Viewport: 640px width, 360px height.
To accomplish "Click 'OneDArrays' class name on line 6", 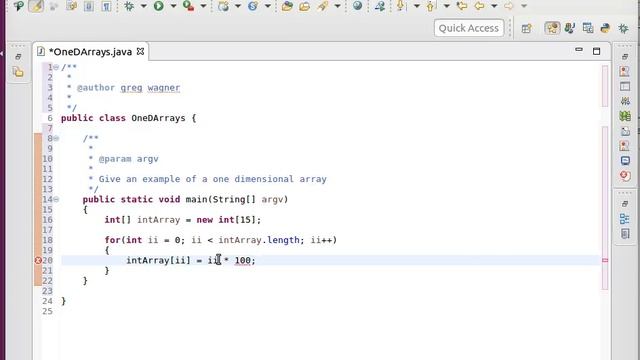I will tap(158, 118).
